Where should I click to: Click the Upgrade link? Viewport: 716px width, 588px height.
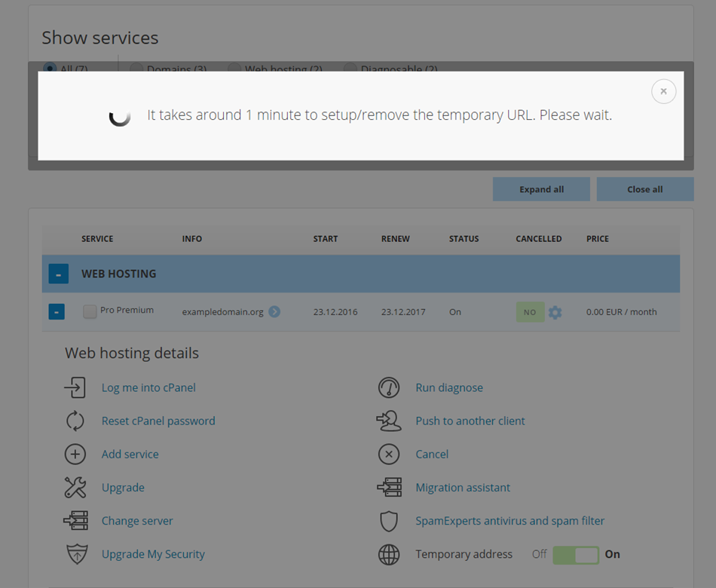coord(123,488)
